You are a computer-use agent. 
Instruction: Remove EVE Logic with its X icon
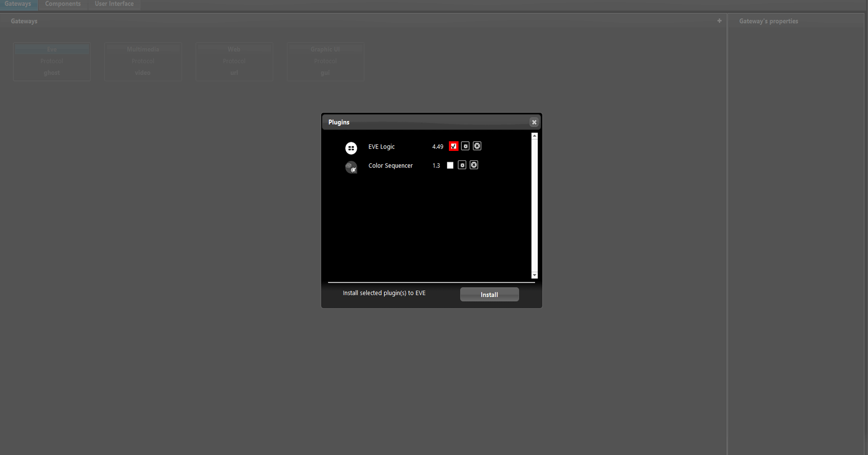coord(477,146)
